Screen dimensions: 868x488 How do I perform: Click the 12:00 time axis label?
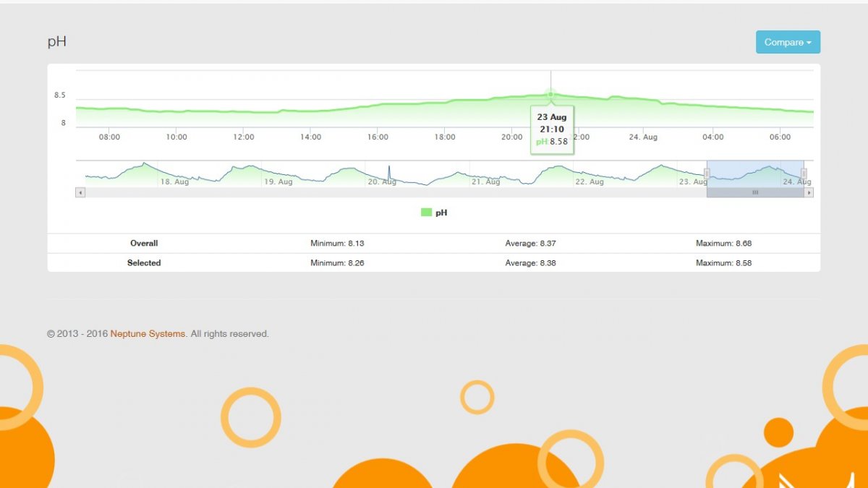(x=244, y=137)
